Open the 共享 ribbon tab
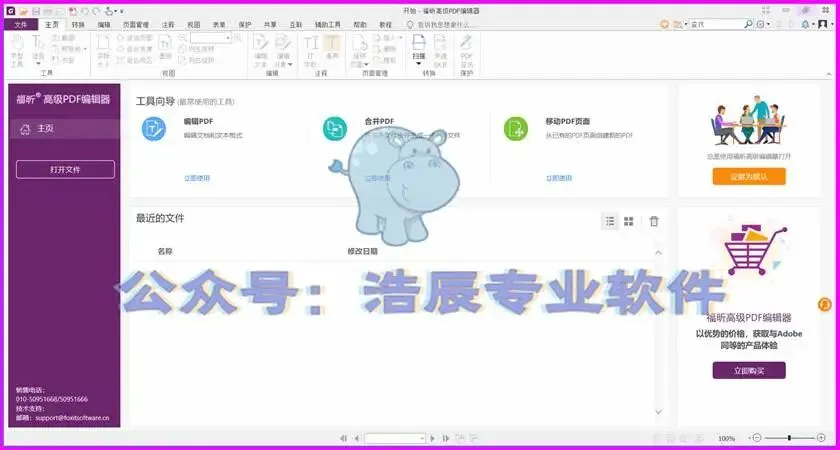This screenshot has height=450, width=840. click(x=270, y=25)
